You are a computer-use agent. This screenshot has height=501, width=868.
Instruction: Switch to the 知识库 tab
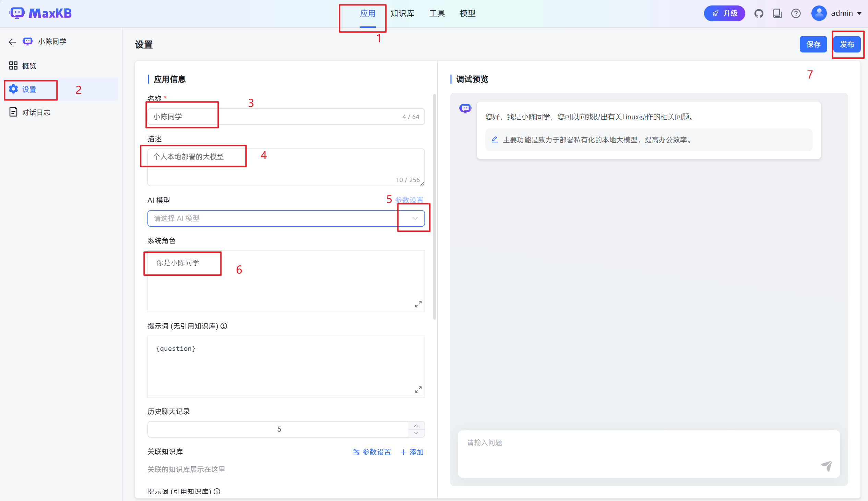tap(402, 13)
